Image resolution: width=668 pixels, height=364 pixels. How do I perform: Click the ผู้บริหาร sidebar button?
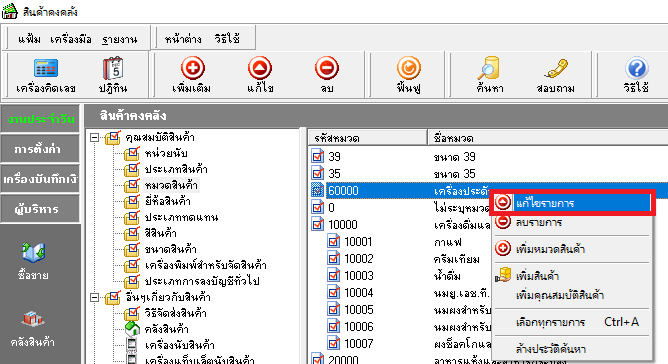tap(40, 209)
